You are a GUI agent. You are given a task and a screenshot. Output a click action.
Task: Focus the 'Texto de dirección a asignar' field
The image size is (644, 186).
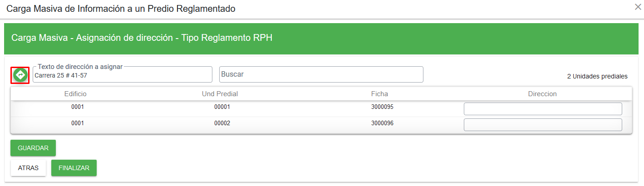click(123, 75)
